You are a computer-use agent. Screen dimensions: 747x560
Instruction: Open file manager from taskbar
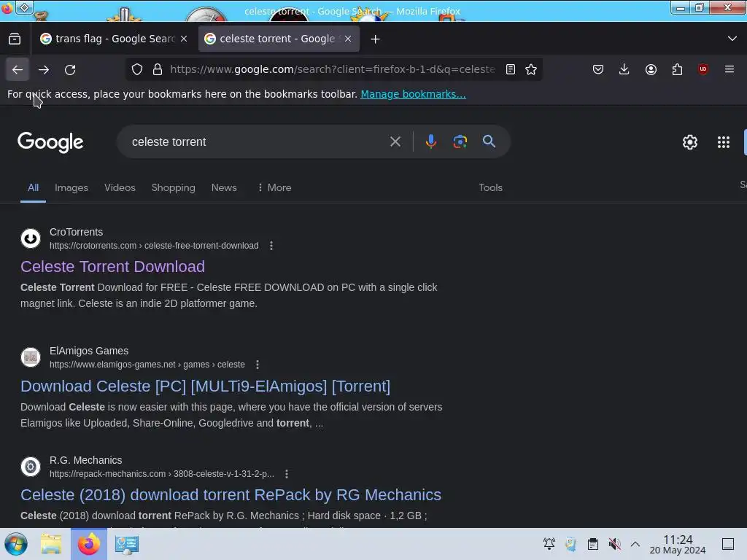[x=51, y=544]
